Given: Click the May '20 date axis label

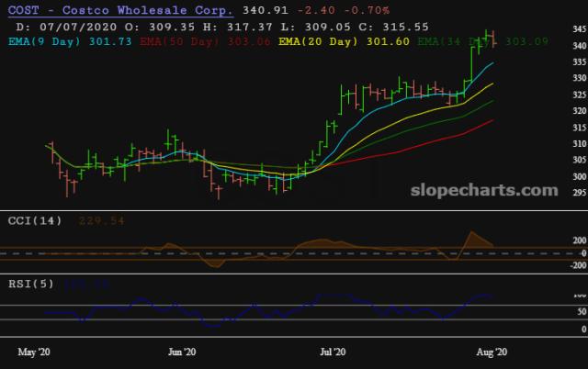Looking at the screenshot, I should [34, 352].
